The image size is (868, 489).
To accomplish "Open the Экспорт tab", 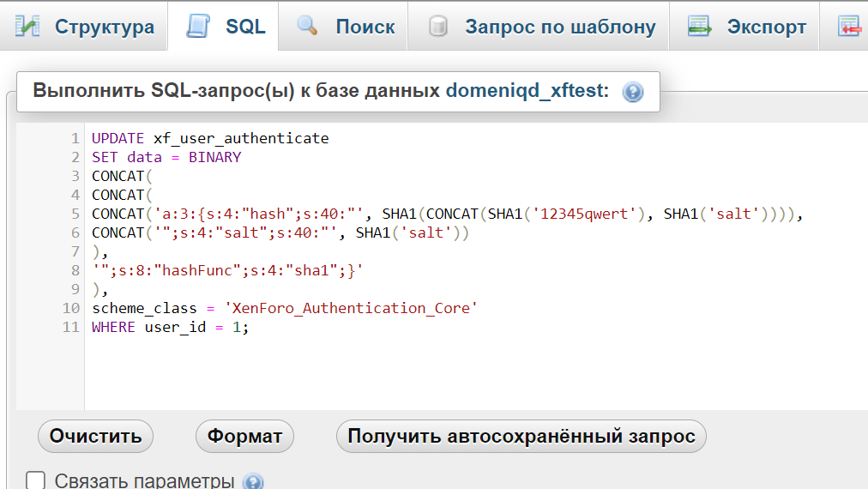I will pos(744,26).
